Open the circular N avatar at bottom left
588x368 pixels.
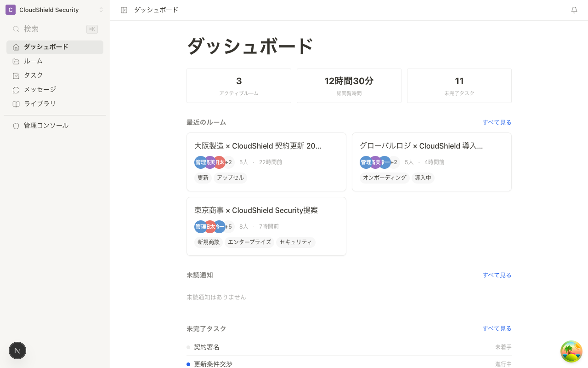[x=17, y=351]
